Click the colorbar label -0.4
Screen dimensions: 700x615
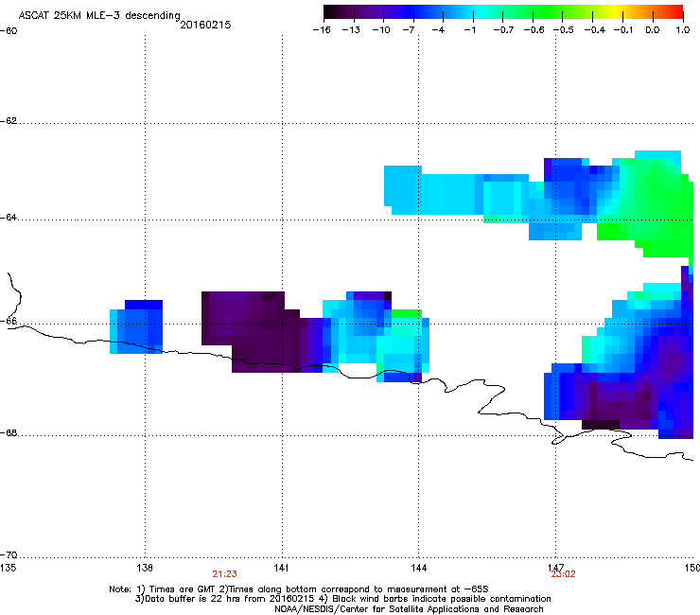click(x=595, y=30)
